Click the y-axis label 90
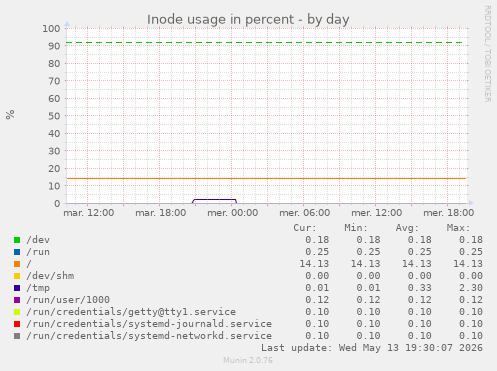This screenshot has height=371, width=497. [x=54, y=46]
